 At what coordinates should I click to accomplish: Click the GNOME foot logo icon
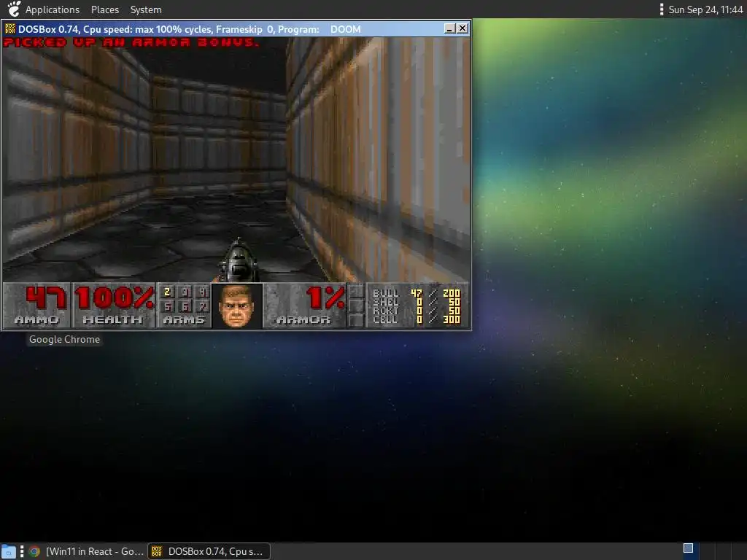coord(13,9)
